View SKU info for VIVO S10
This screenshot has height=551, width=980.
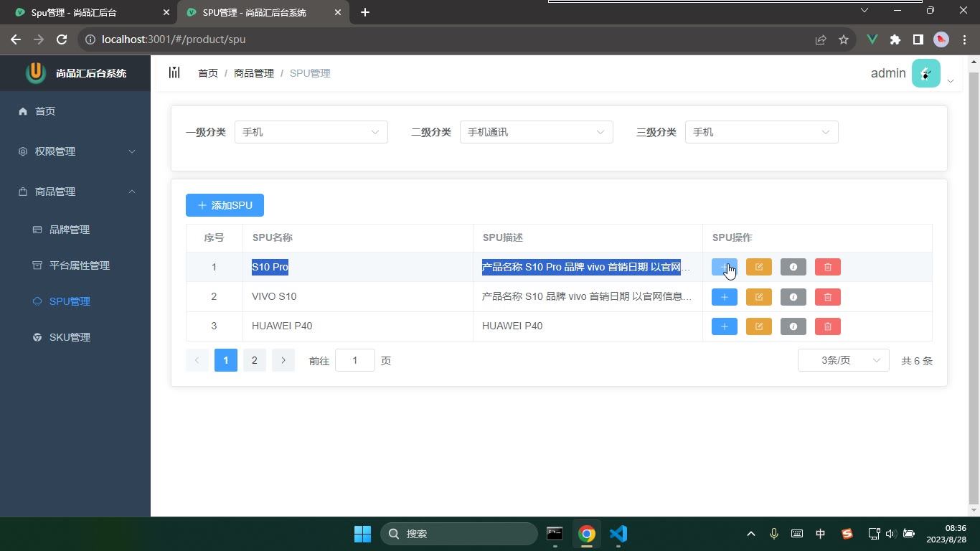[x=793, y=297]
